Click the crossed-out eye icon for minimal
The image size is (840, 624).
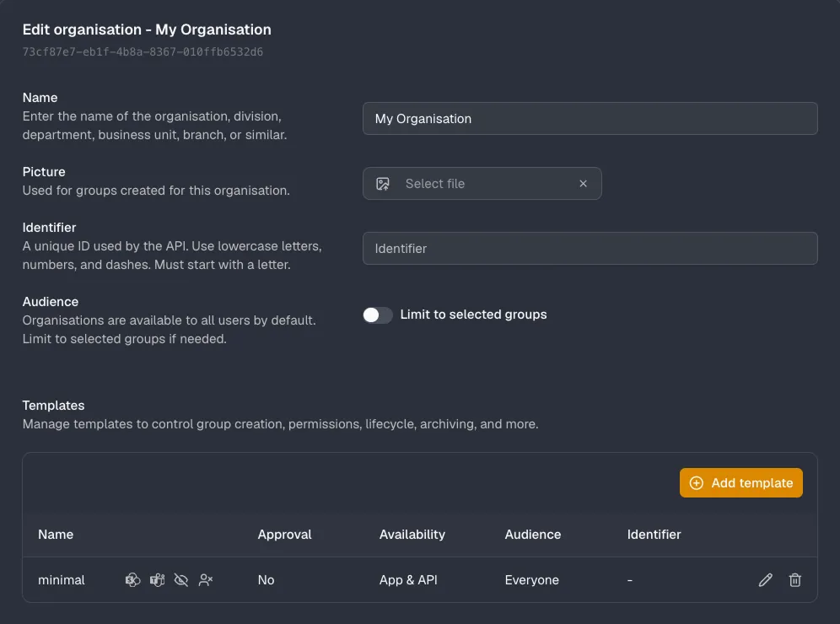point(181,579)
